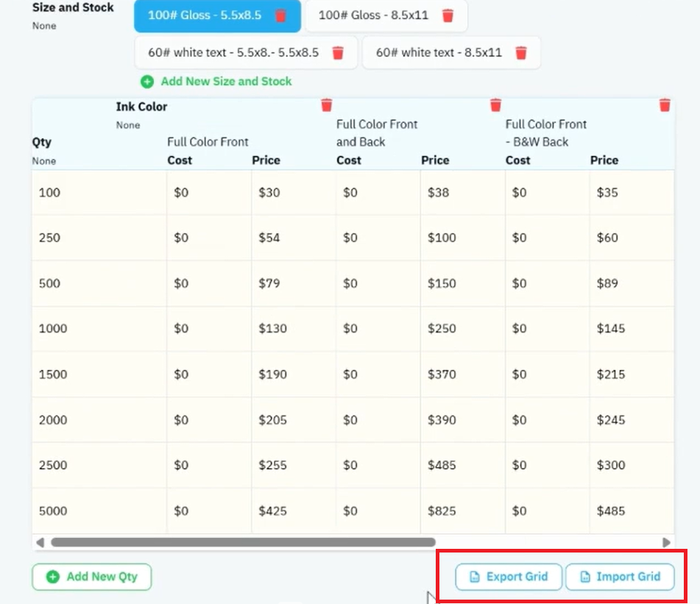Click the scrollbar left arrow

point(40,542)
